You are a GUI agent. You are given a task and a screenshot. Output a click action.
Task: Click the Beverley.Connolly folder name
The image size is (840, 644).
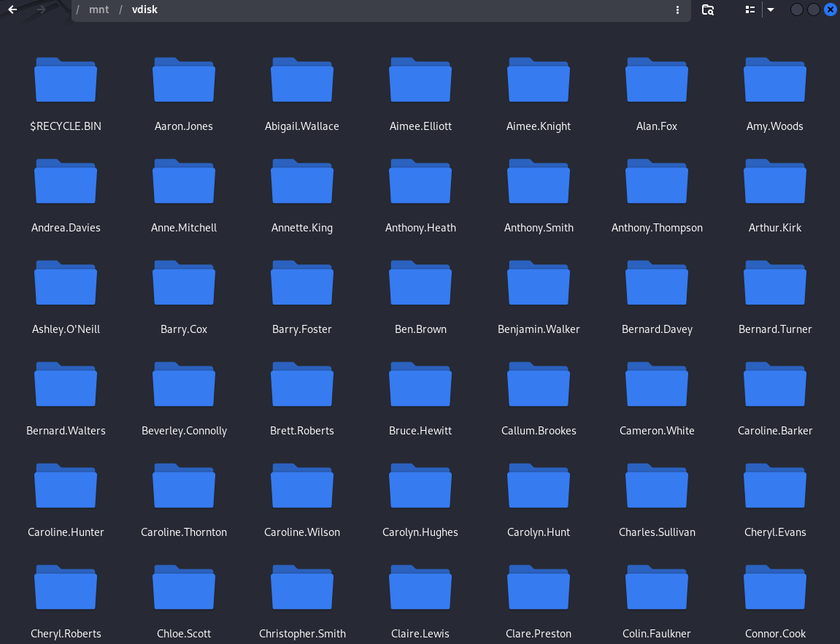(x=184, y=431)
